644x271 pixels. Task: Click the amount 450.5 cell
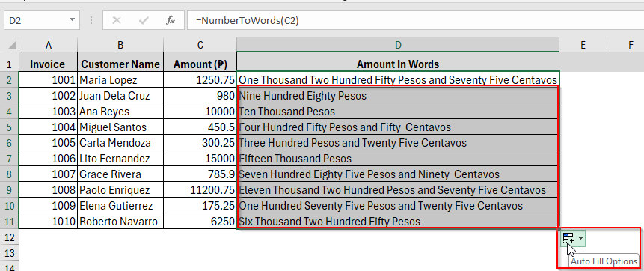pyautogui.click(x=200, y=127)
